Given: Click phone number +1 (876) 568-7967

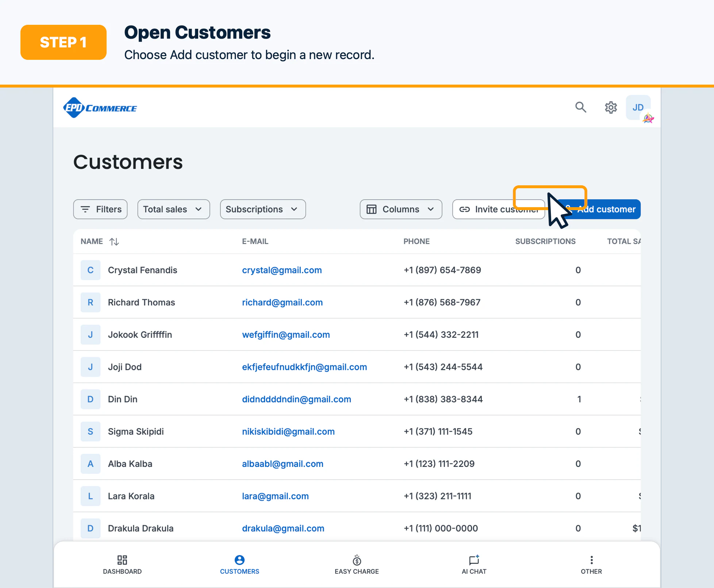Looking at the screenshot, I should pyautogui.click(x=442, y=302).
